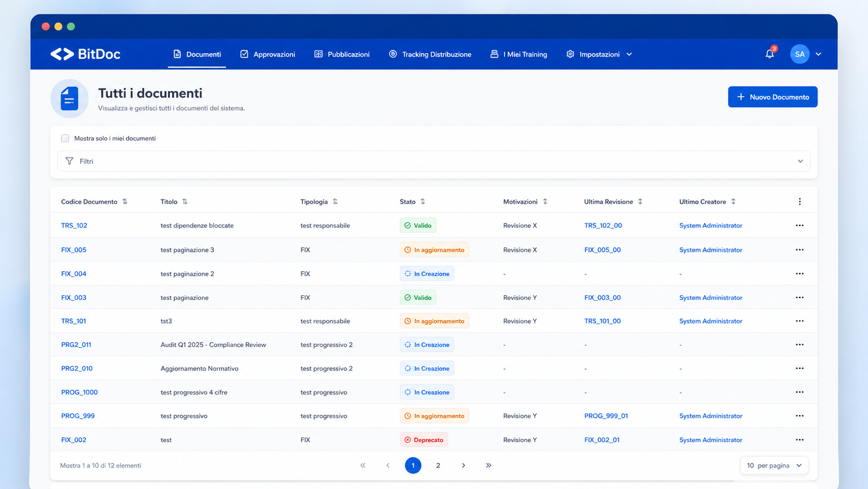Open revision FIX_002_01 link

(x=602, y=440)
